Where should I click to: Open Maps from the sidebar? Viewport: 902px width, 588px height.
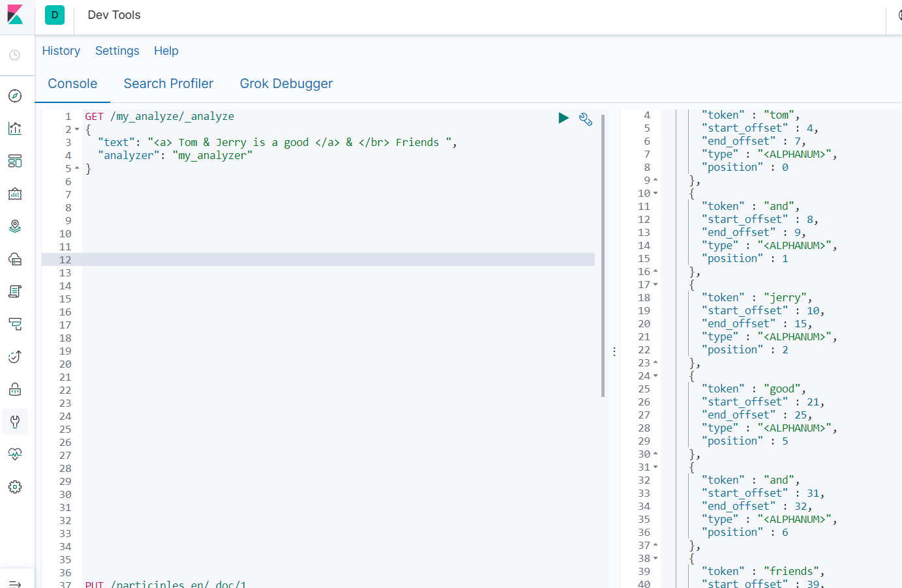pyautogui.click(x=15, y=226)
